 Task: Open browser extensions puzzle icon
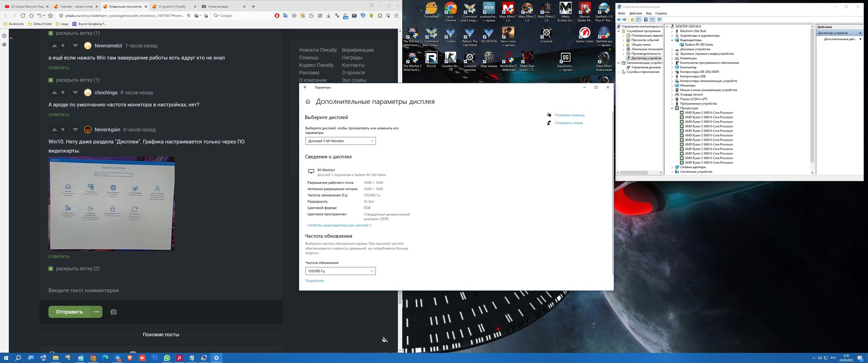pos(380,16)
